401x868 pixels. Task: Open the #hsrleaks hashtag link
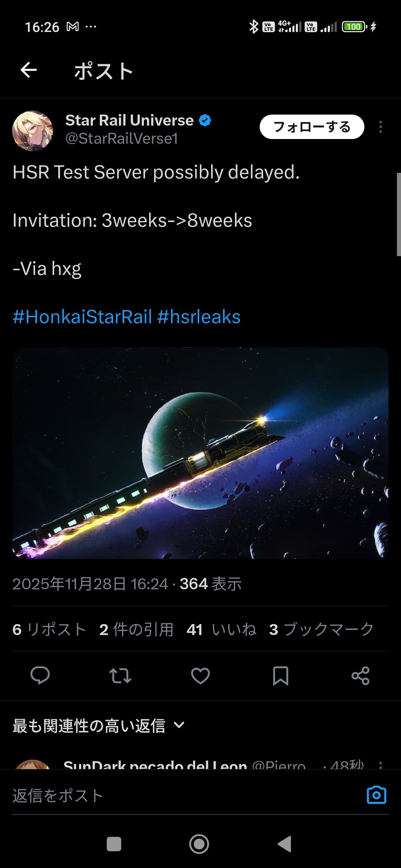[x=199, y=316]
